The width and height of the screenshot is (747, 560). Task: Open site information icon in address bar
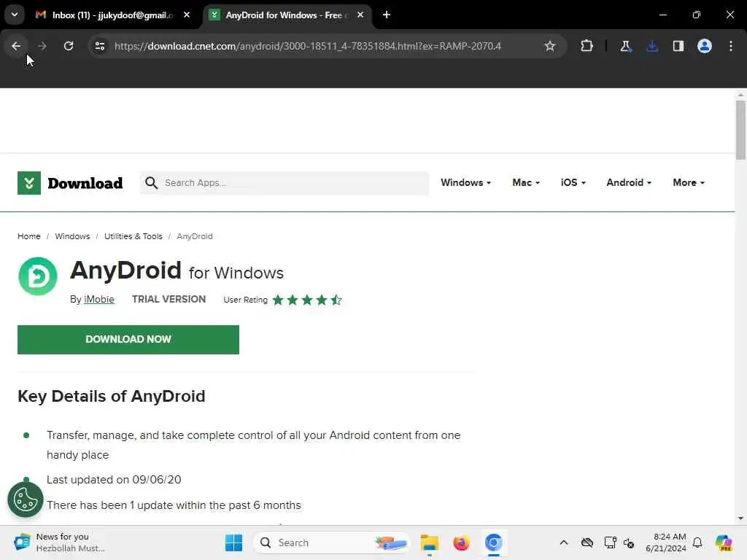click(x=99, y=46)
